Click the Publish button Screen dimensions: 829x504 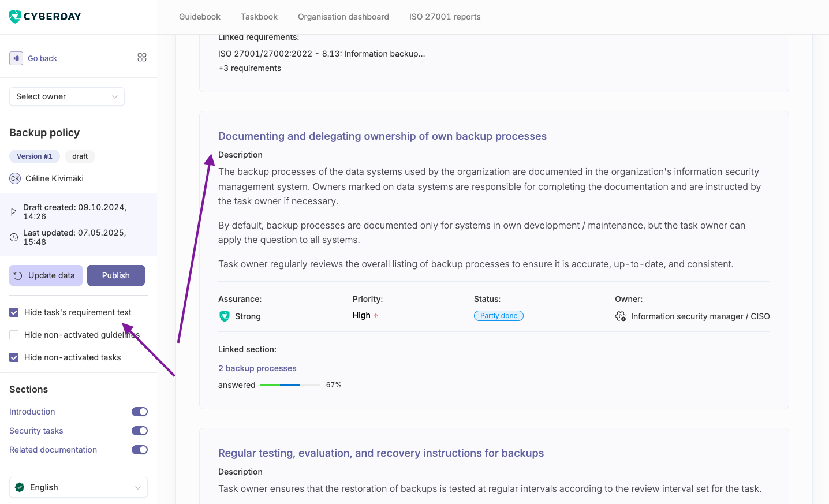[x=116, y=275]
